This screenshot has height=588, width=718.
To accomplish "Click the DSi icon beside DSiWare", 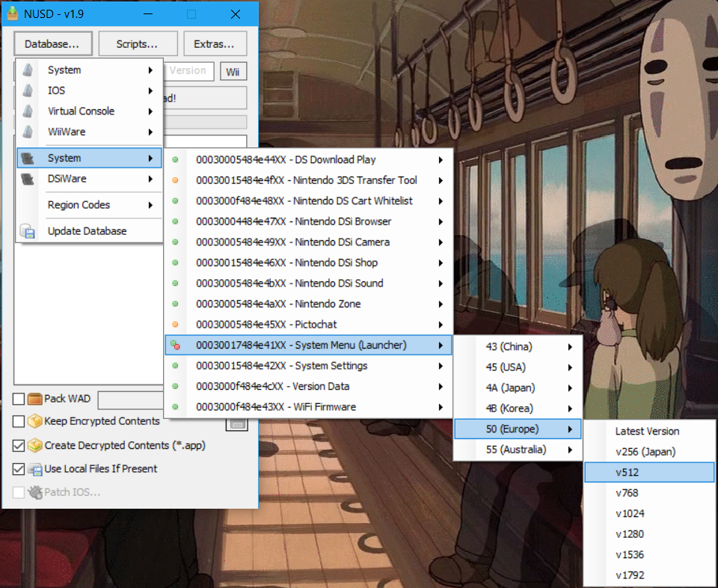I will pyautogui.click(x=28, y=179).
